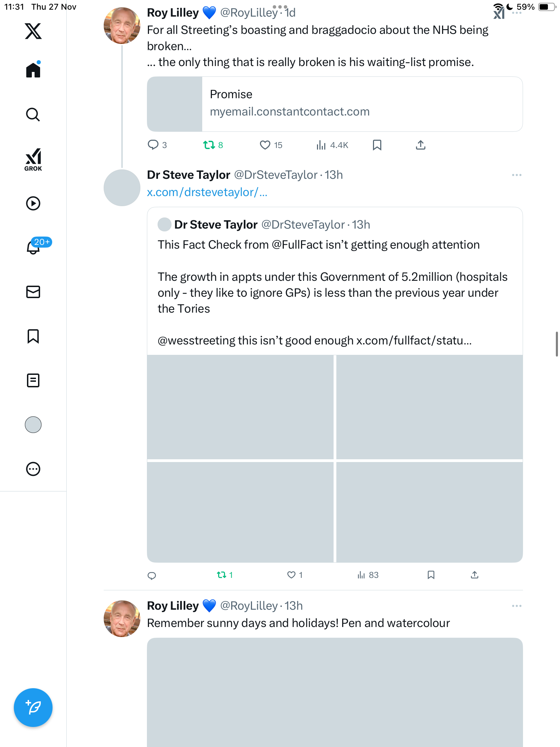This screenshot has height=747, width=560.
Task: Open the Lists page in sidebar
Action: pyautogui.click(x=33, y=380)
